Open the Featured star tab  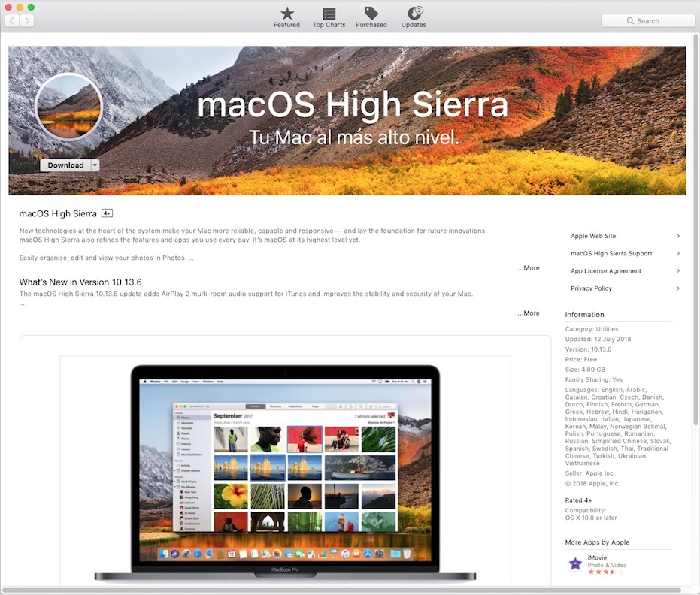[286, 17]
